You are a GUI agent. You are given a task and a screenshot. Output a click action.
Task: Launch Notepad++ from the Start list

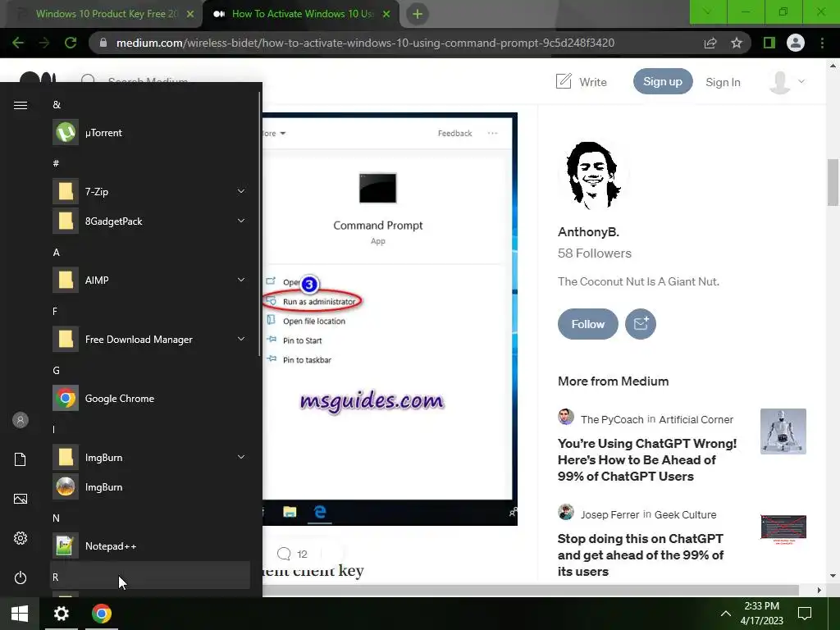click(150, 546)
